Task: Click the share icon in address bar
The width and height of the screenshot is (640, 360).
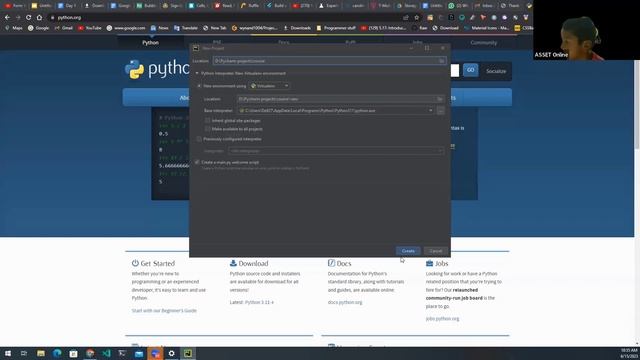Action: tap(406, 18)
